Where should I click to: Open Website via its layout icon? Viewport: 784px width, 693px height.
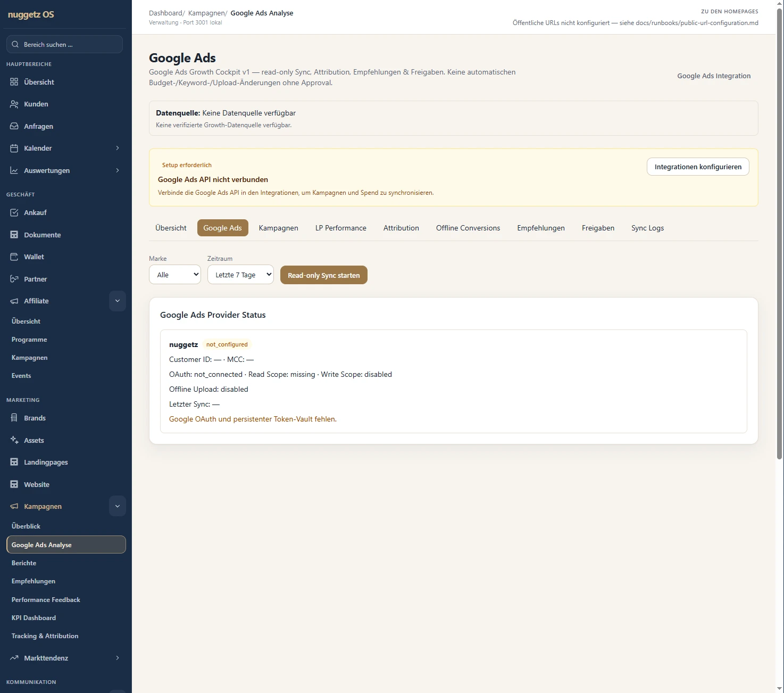tap(14, 484)
